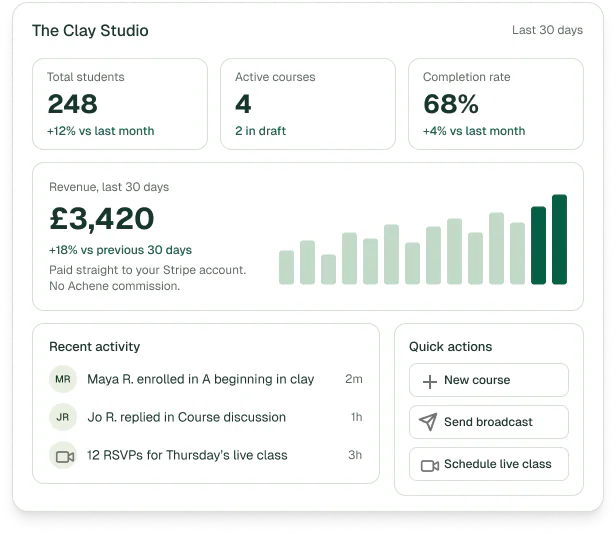The image size is (616, 534).
Task: Click the plus icon beside New course
Action: pyautogui.click(x=429, y=381)
